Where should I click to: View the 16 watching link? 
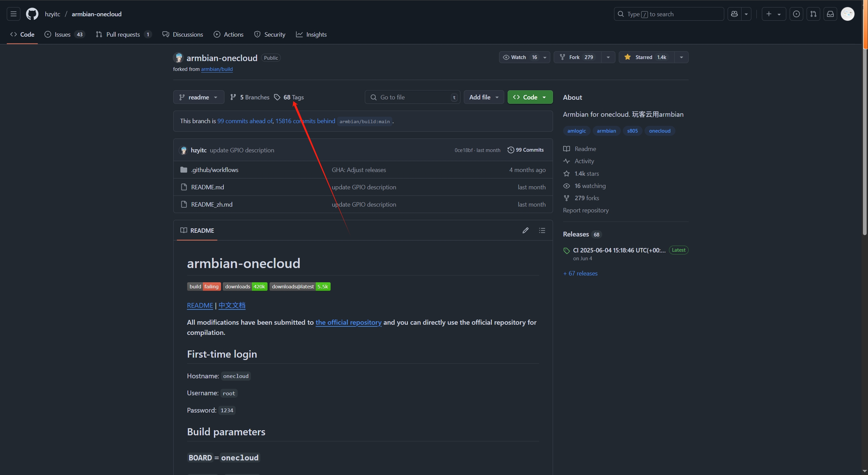click(x=585, y=186)
